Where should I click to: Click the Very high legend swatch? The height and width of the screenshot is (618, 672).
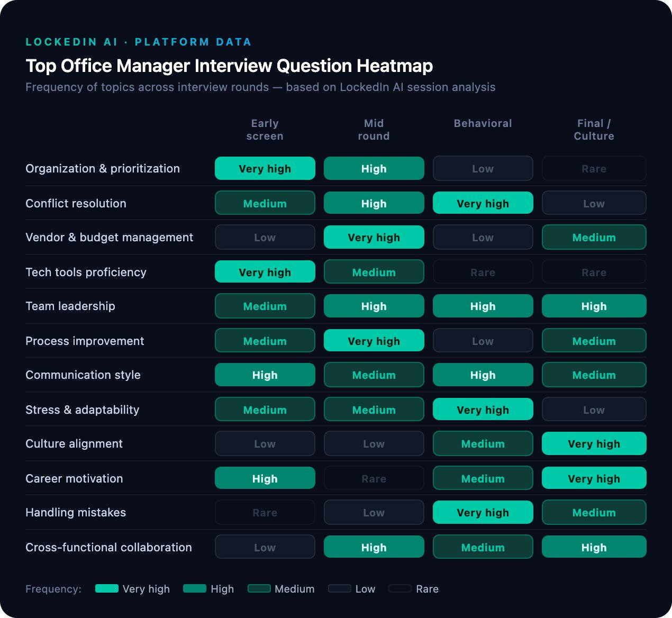coord(107,588)
